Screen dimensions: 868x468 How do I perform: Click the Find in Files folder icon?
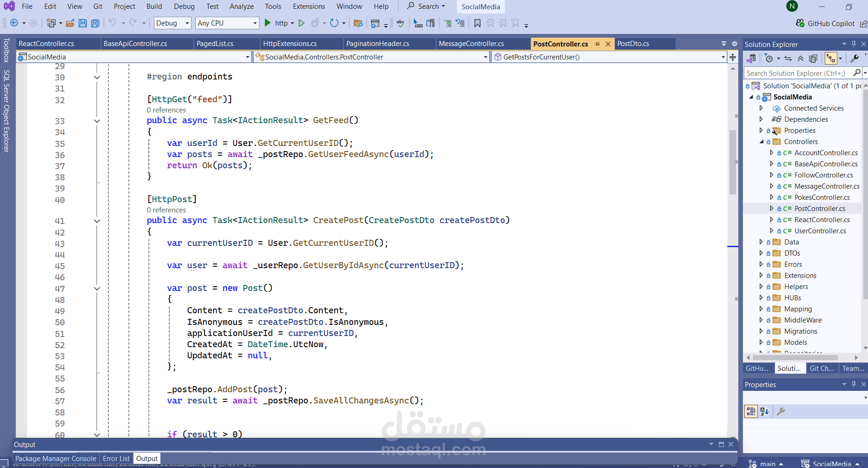click(358, 23)
